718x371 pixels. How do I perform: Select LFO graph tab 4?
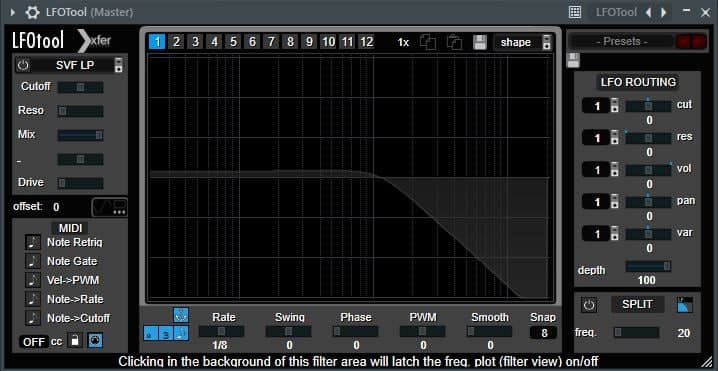214,42
